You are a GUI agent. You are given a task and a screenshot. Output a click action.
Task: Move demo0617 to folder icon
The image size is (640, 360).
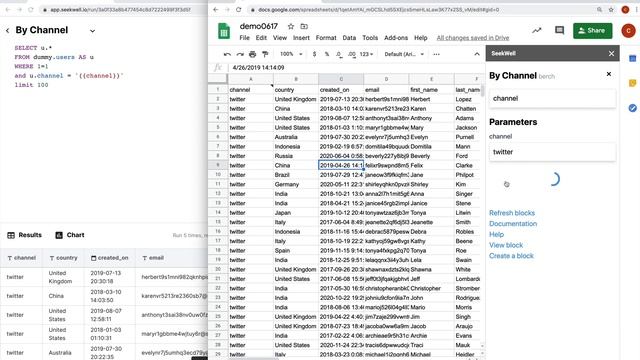[304, 27]
